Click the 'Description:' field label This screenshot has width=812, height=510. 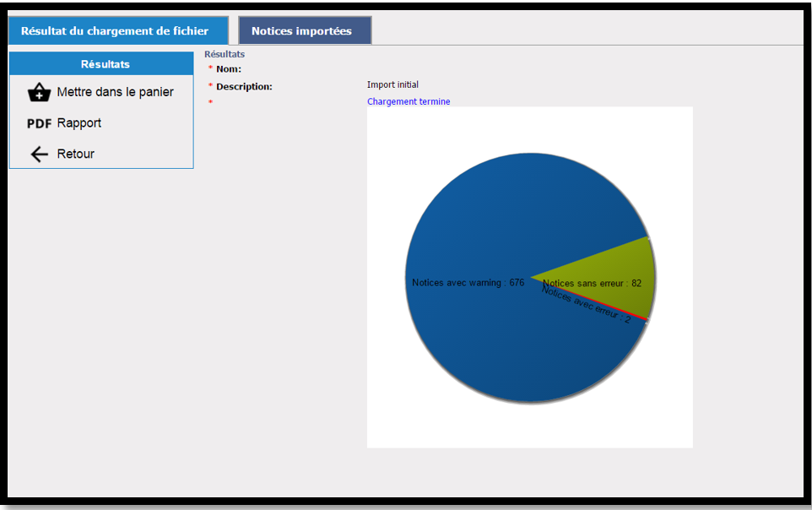244,87
